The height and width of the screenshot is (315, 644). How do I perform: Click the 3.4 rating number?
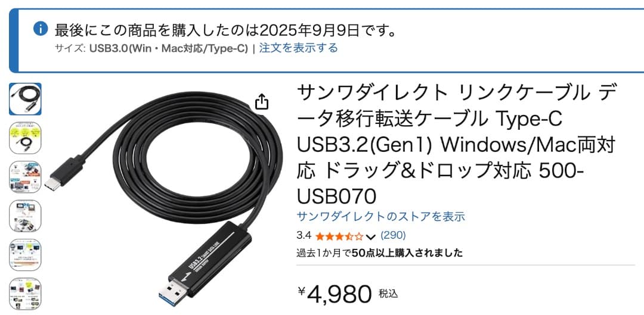point(304,236)
